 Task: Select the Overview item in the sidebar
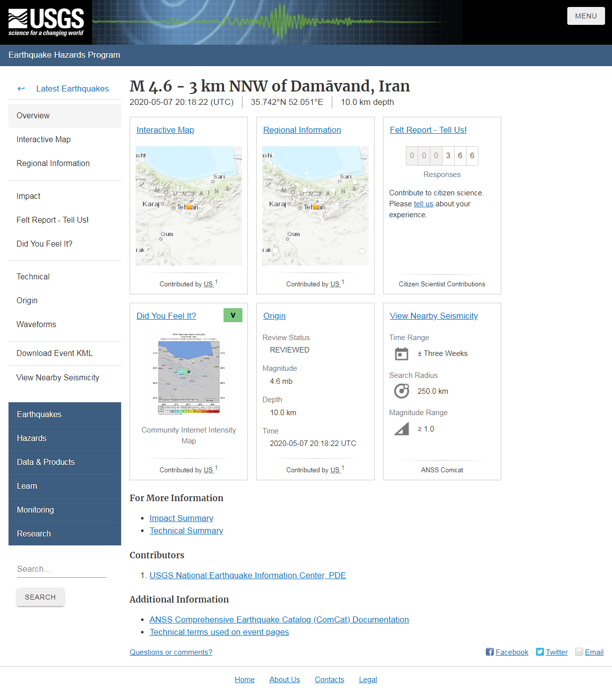click(x=33, y=115)
